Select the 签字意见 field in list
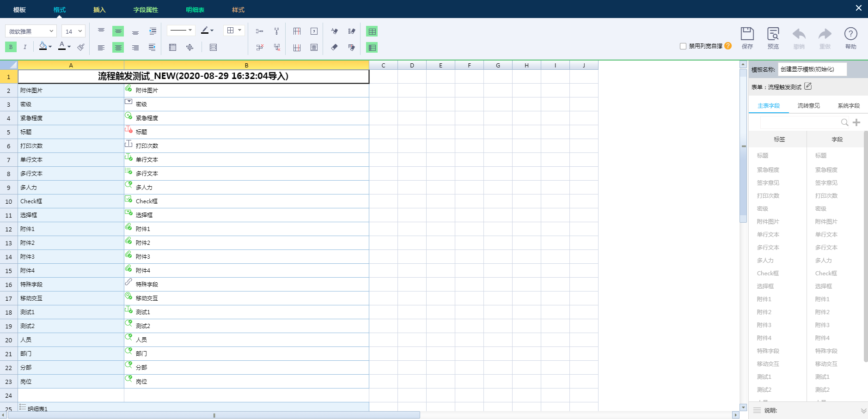The image size is (868, 419). (x=826, y=183)
